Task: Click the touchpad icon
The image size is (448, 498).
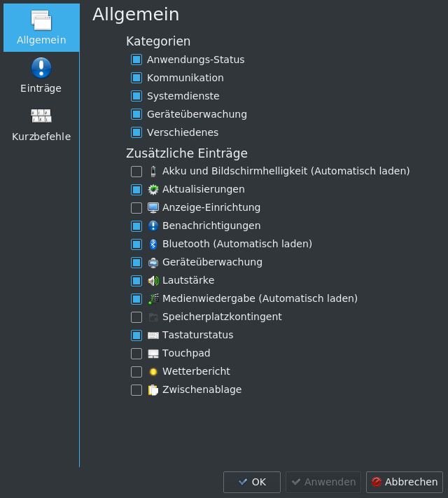Action: pos(153,354)
